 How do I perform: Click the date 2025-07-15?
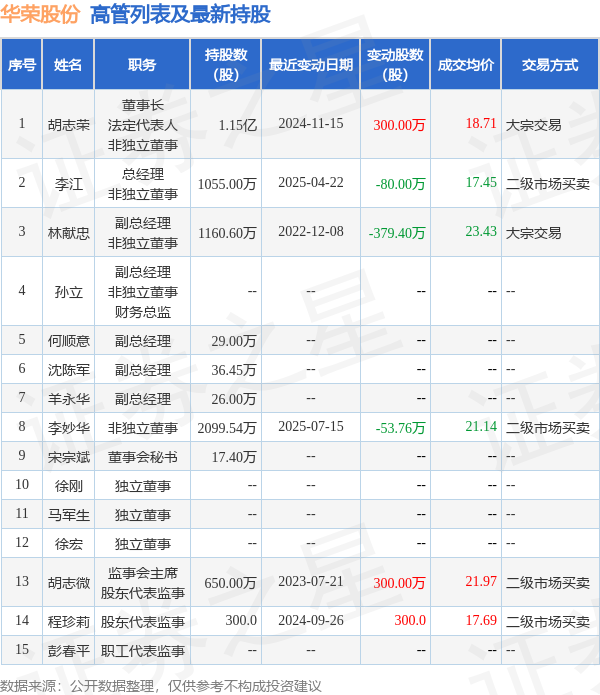311,426
